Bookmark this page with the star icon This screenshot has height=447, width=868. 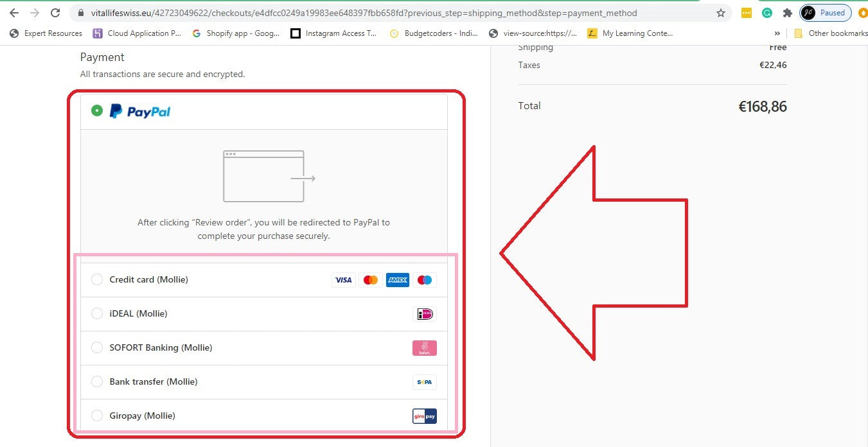pos(721,13)
